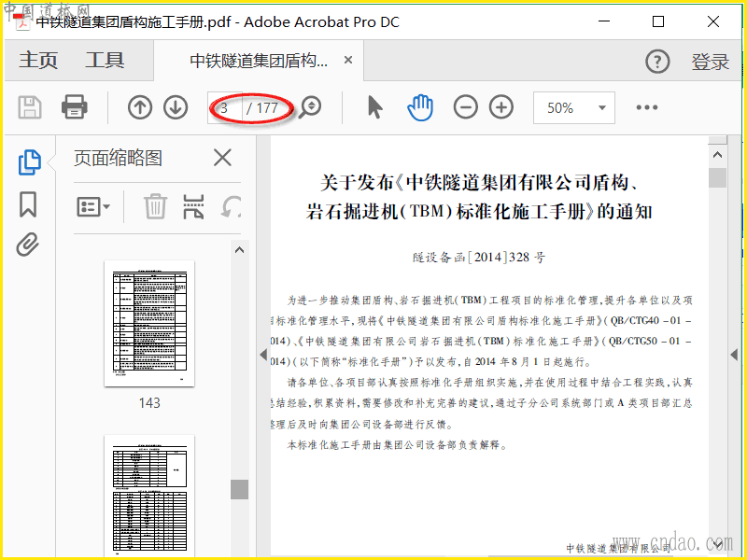Zoom in with the plus icon
747x560 pixels.
[501, 107]
